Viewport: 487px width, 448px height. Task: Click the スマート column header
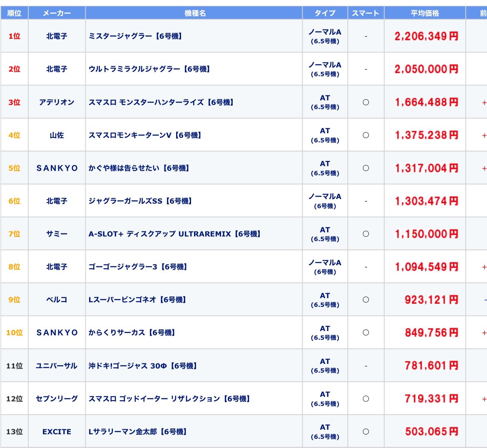(x=366, y=13)
